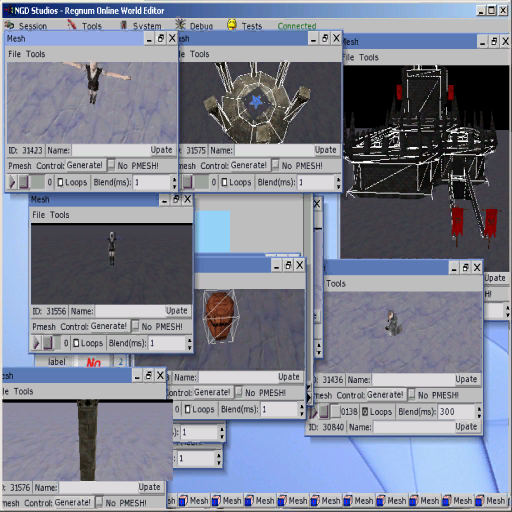The image size is (512, 512).
Task: Click Name field for mesh ID 30840
Action: [414, 427]
